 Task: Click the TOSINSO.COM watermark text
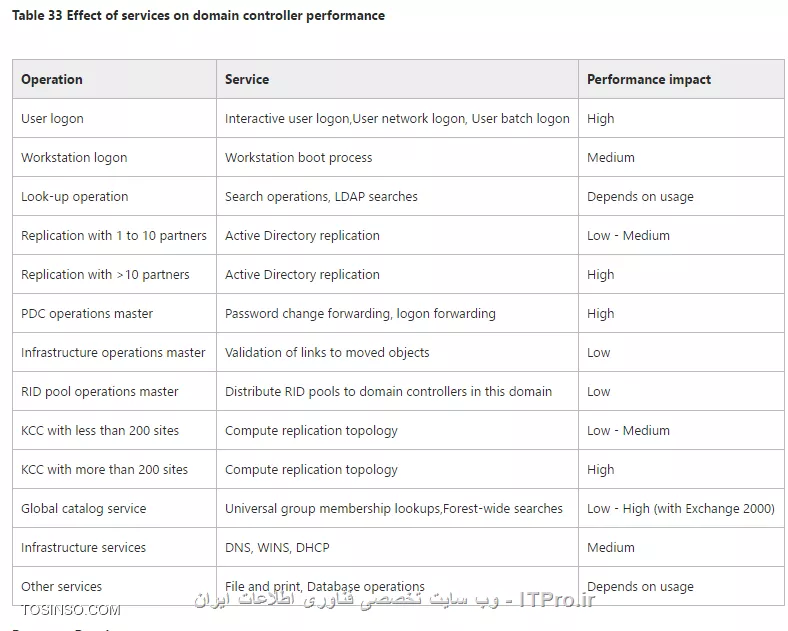[x=71, y=610]
